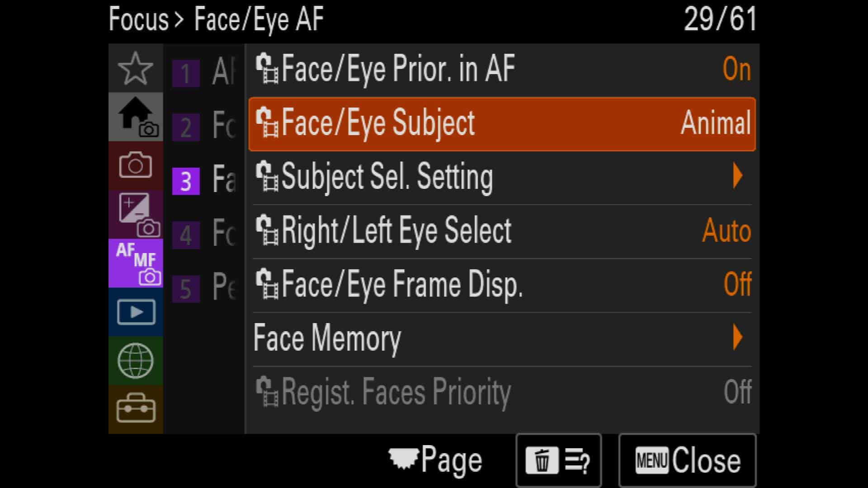The image size is (868, 488).
Task: Open the Playback tab icon
Action: click(x=136, y=312)
